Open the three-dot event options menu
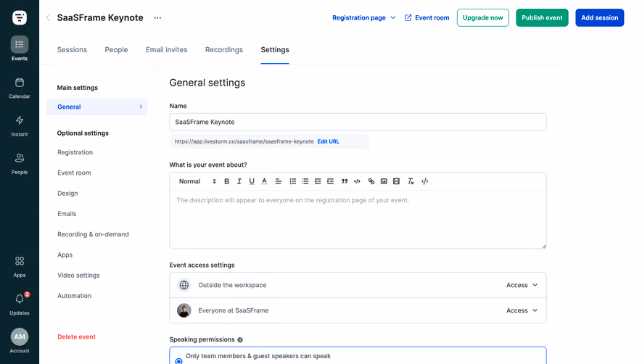Screen dimensions: 642x364 click(157, 17)
